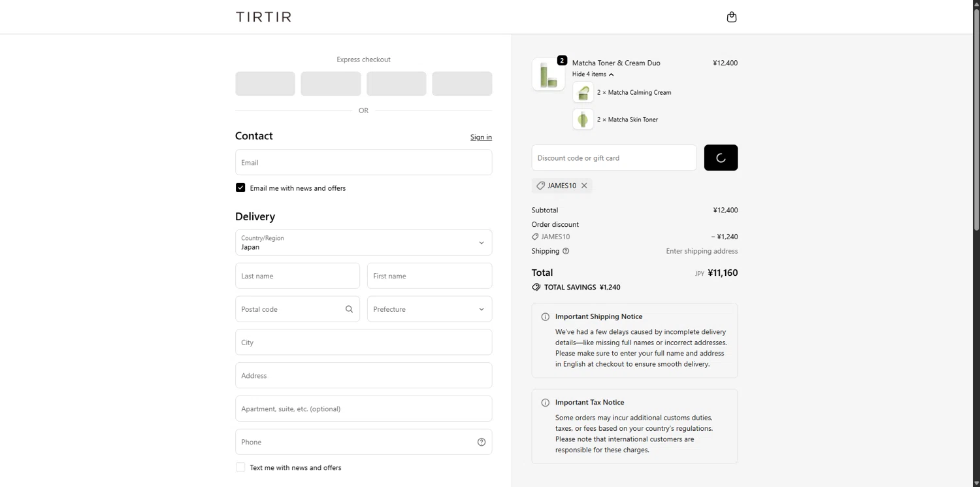Image resolution: width=980 pixels, height=487 pixels.
Task: Click the third express checkout button
Action: [397, 84]
